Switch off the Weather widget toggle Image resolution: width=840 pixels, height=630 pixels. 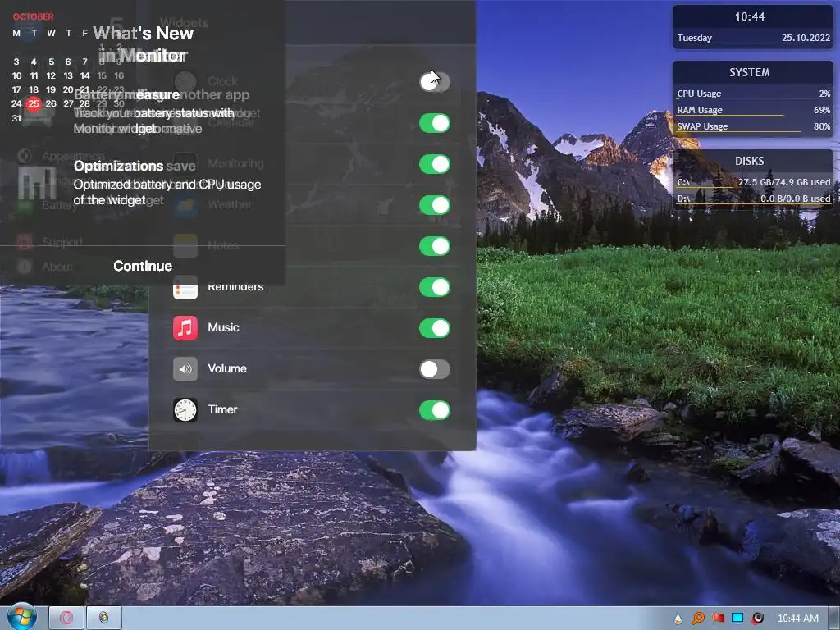(435, 205)
